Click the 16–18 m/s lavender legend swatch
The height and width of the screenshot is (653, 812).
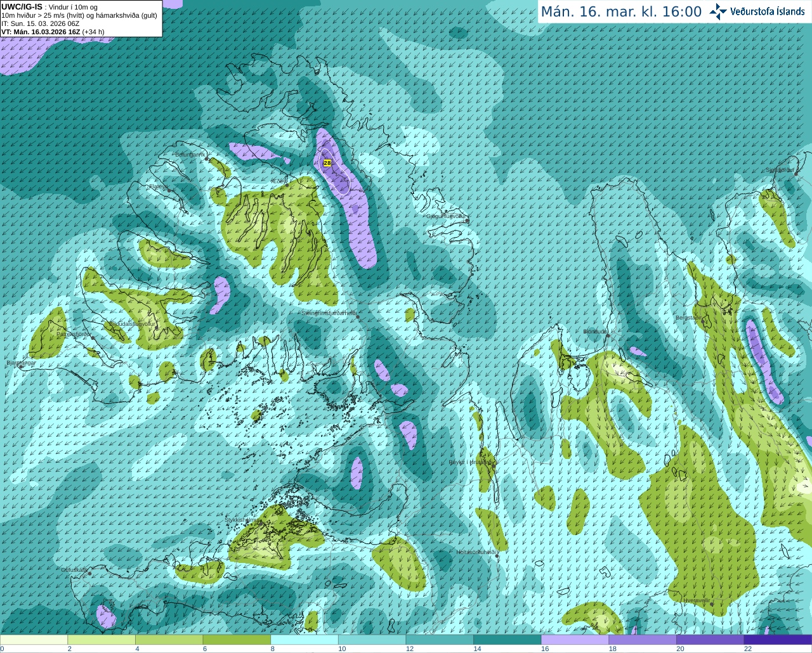[575, 640]
